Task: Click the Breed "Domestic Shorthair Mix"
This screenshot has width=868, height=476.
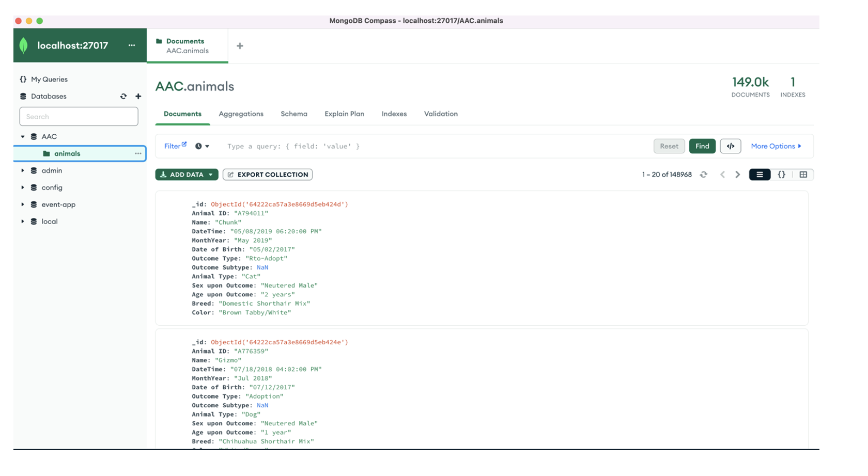Action: pos(264,304)
